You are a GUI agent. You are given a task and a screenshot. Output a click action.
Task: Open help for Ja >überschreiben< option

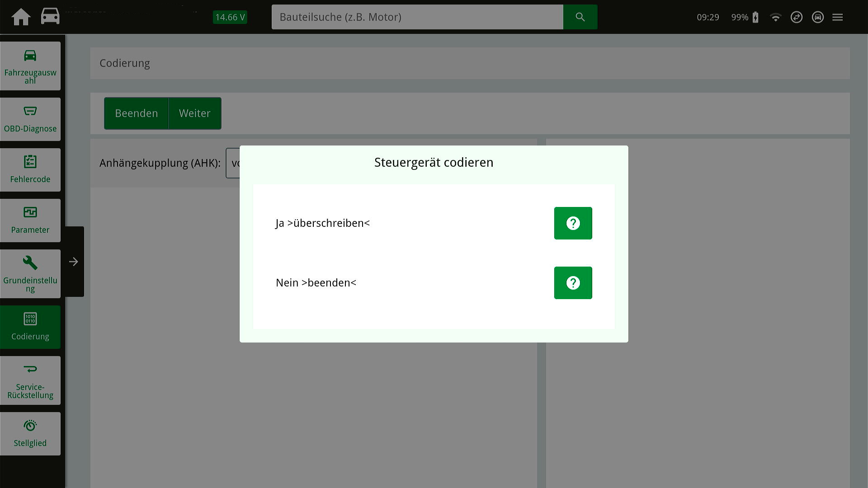[x=573, y=223]
